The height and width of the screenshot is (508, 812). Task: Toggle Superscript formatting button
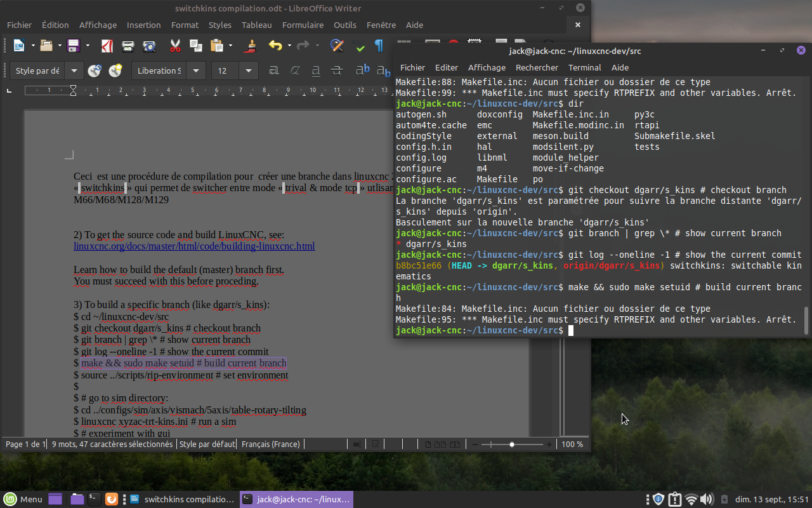[363, 70]
